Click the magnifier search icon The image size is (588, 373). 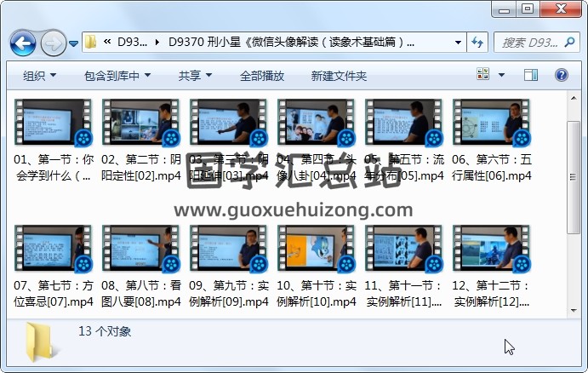(x=569, y=42)
